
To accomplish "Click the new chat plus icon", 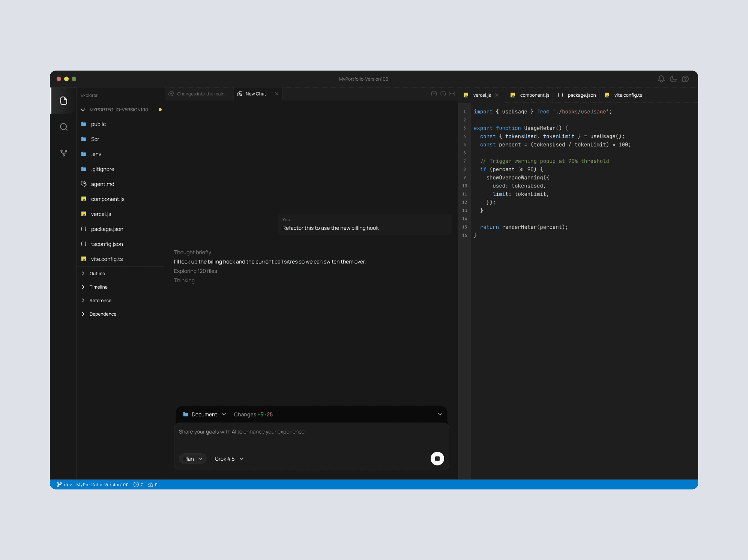I will coord(434,94).
